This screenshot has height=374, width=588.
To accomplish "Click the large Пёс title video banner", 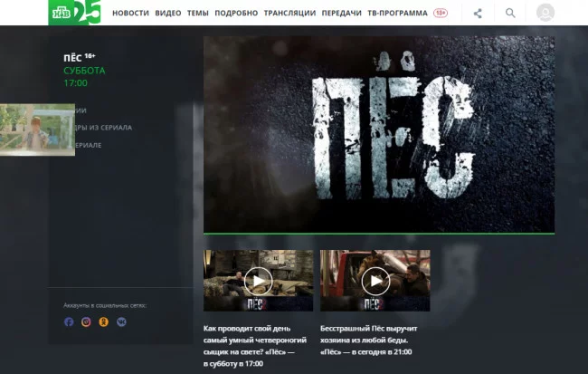I will coord(379,135).
